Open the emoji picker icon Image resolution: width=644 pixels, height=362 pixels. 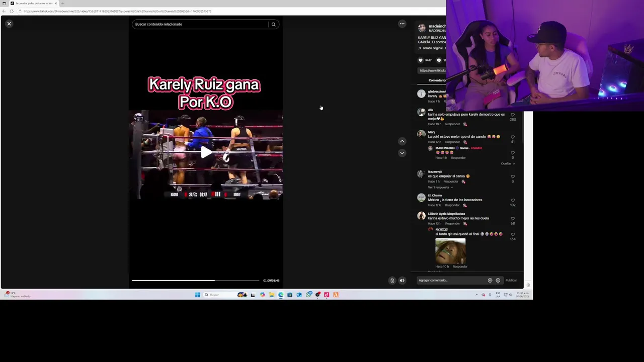[x=498, y=281]
